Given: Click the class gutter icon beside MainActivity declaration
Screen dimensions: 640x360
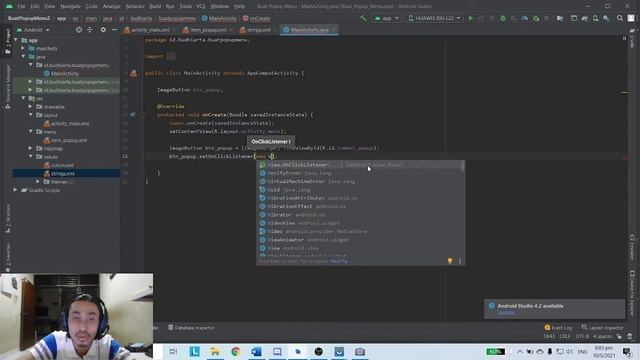Looking at the screenshot, I should 133,73.
